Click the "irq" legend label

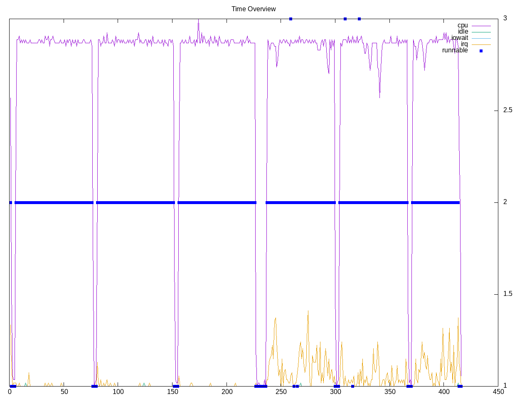[x=464, y=44]
